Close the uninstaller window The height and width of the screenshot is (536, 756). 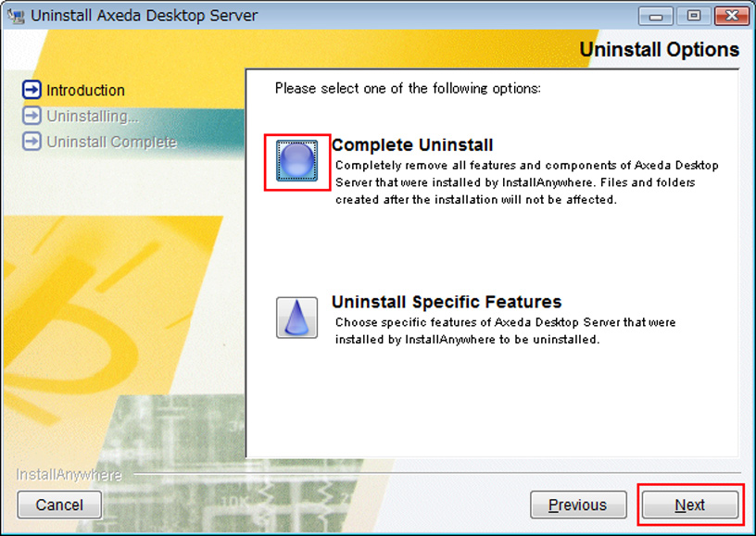click(731, 17)
